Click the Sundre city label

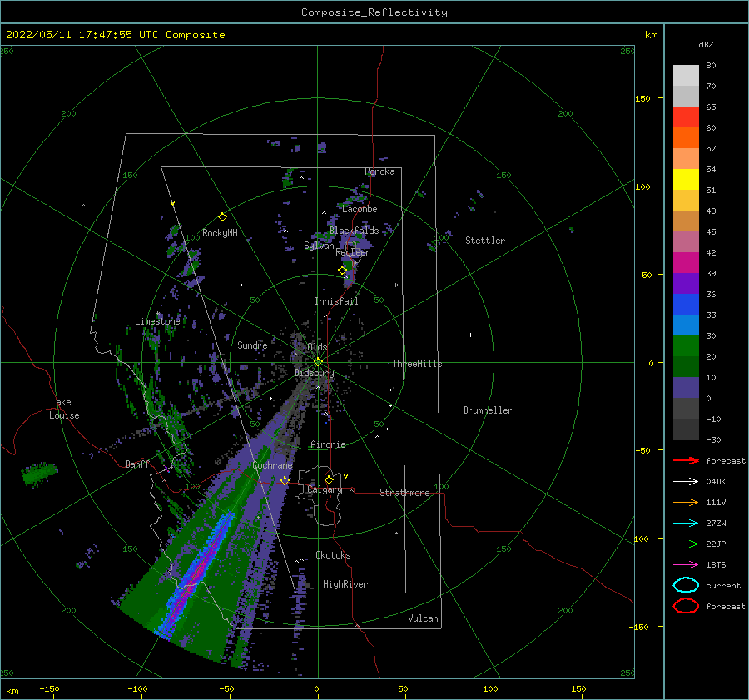[252, 345]
